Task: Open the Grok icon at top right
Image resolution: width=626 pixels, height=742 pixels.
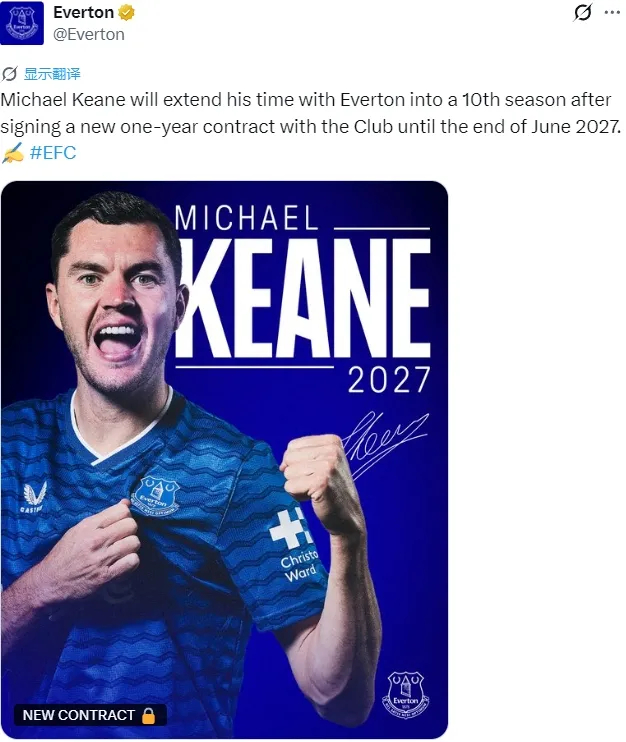Action: (583, 13)
